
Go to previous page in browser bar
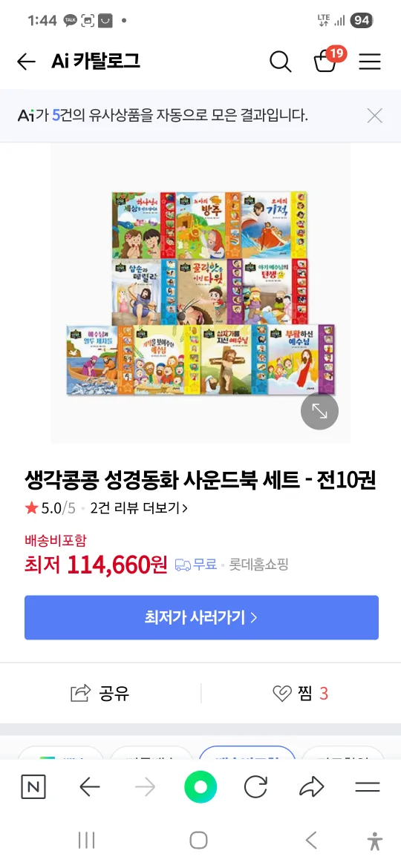pyautogui.click(x=90, y=786)
